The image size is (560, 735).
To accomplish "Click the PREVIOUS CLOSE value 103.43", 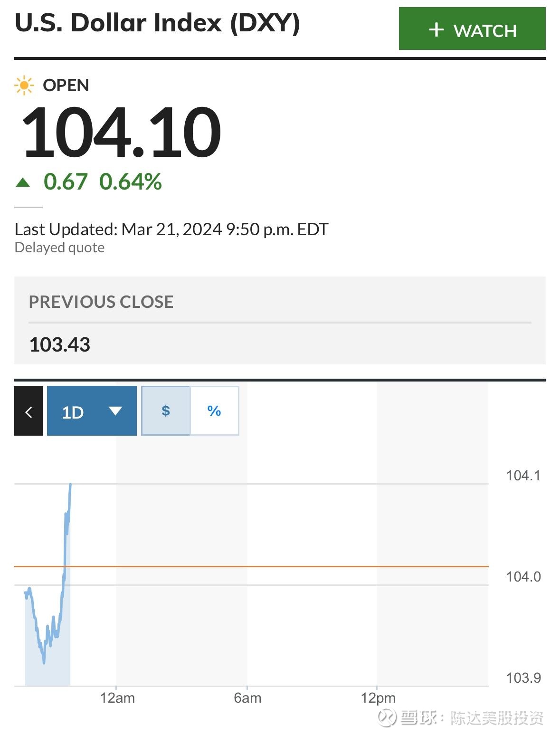I will (60, 344).
